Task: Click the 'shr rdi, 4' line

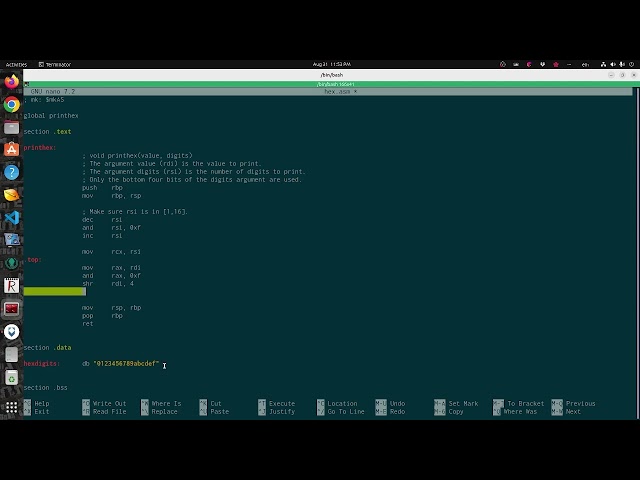Action: [108, 283]
